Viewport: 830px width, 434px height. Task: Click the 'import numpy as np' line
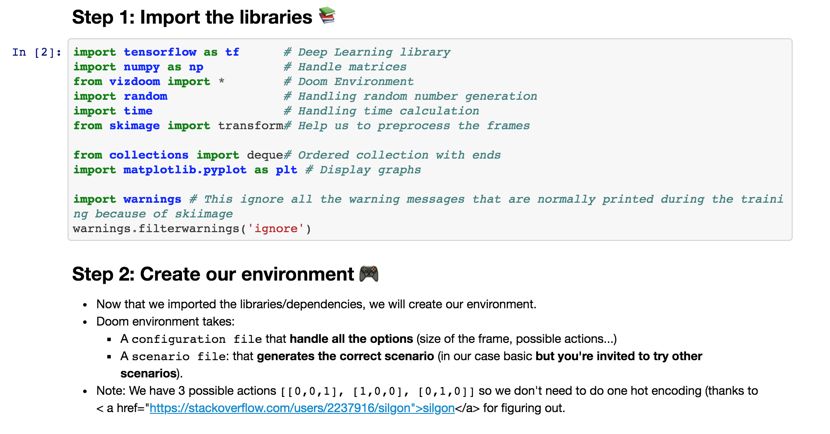coord(138,67)
